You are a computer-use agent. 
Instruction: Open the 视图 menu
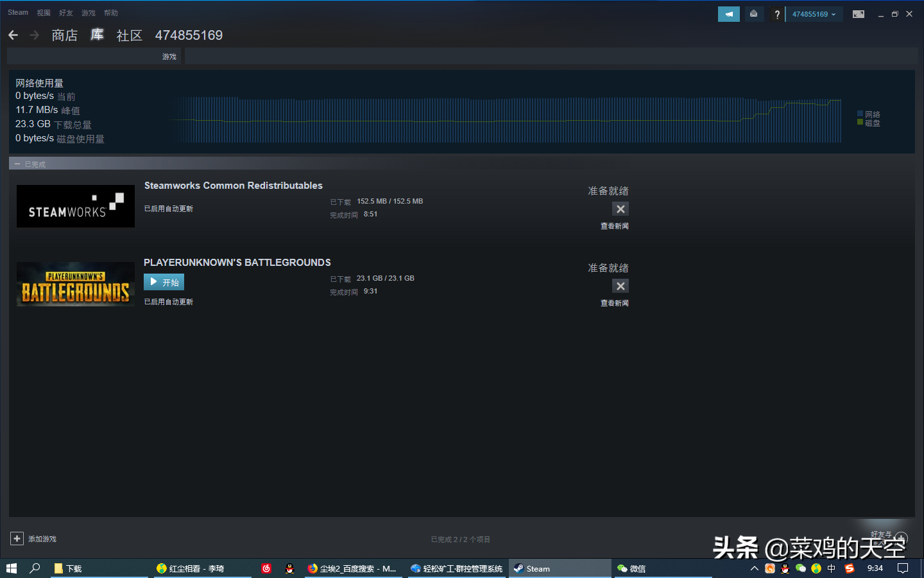click(44, 13)
